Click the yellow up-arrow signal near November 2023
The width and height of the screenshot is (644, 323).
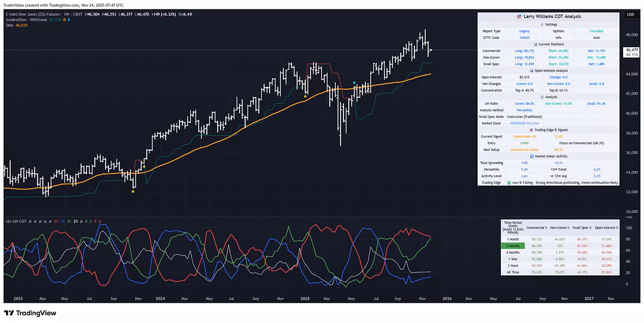(x=133, y=191)
